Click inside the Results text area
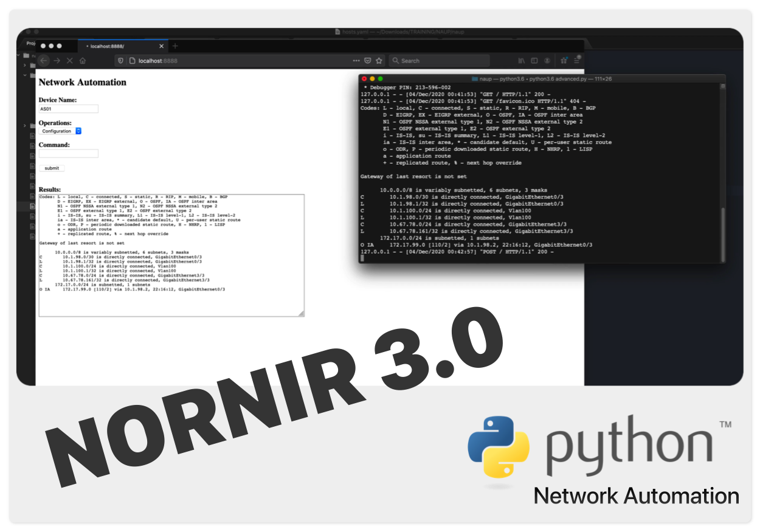 171,255
